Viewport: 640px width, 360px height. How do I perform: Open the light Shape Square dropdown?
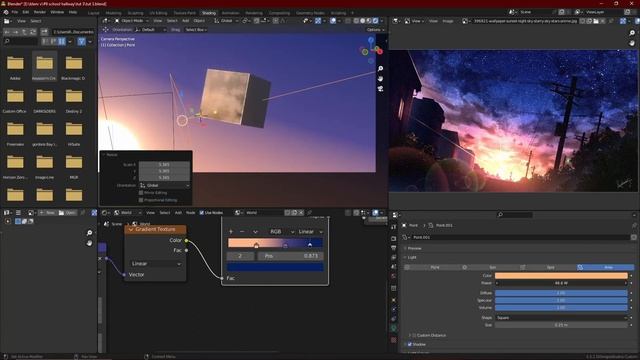point(561,318)
